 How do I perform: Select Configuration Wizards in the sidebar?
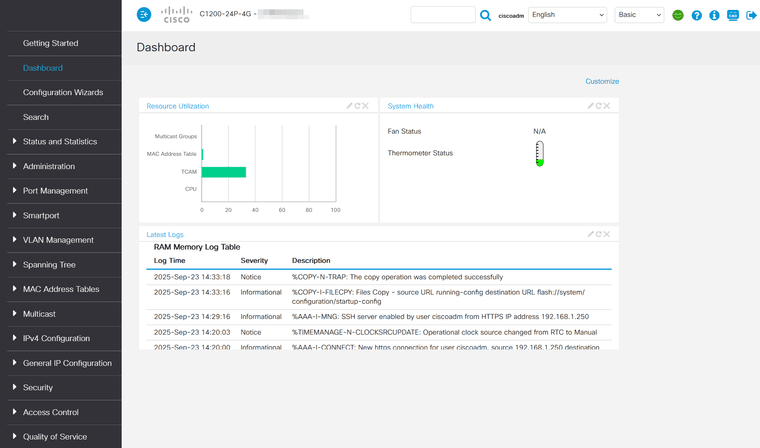click(63, 93)
